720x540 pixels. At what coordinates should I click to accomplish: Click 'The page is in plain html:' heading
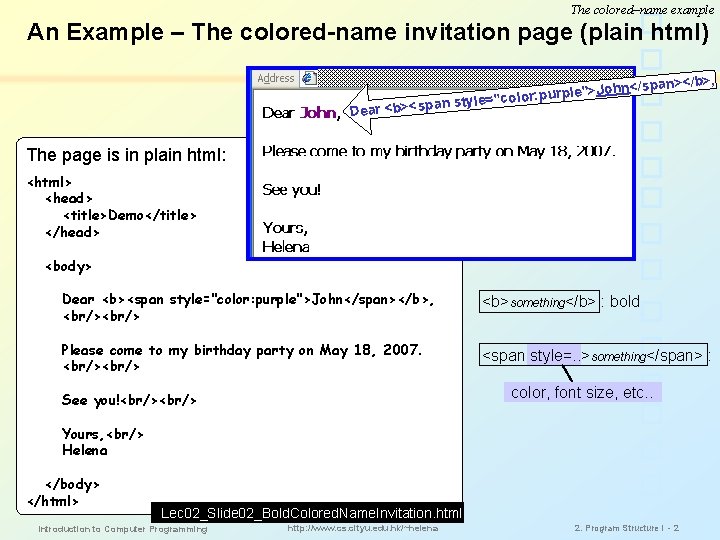[x=126, y=155]
